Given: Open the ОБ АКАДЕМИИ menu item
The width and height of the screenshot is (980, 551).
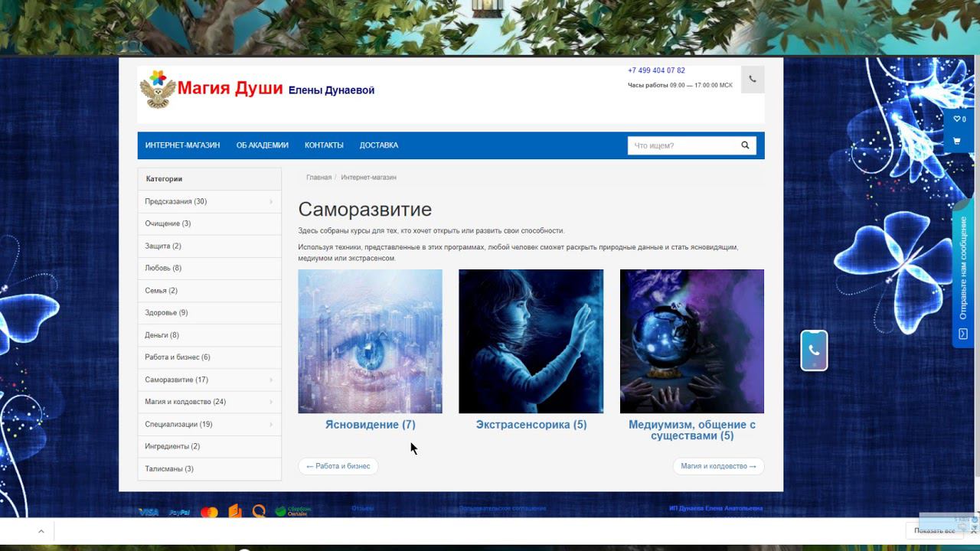Looking at the screenshot, I should (263, 145).
